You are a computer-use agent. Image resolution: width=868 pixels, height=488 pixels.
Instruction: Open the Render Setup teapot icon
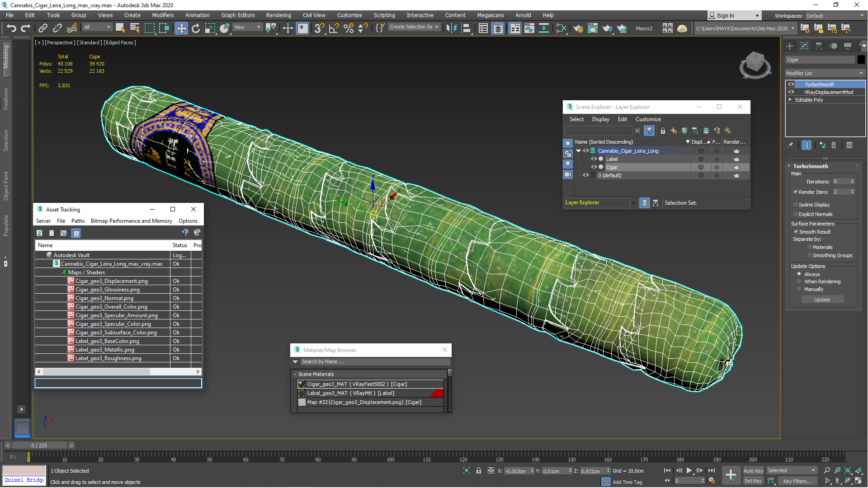click(x=578, y=28)
